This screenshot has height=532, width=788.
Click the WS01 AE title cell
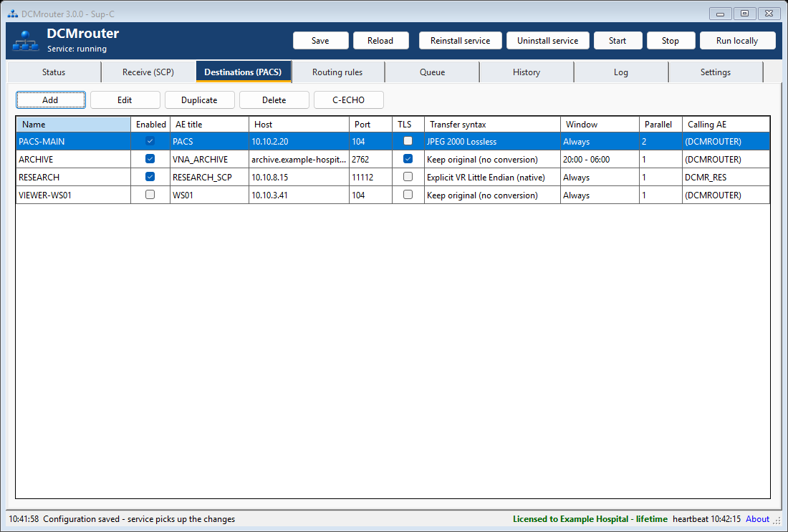210,195
